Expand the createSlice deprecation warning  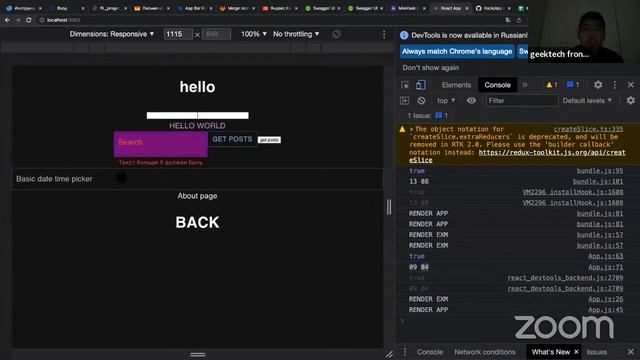[x=411, y=129]
